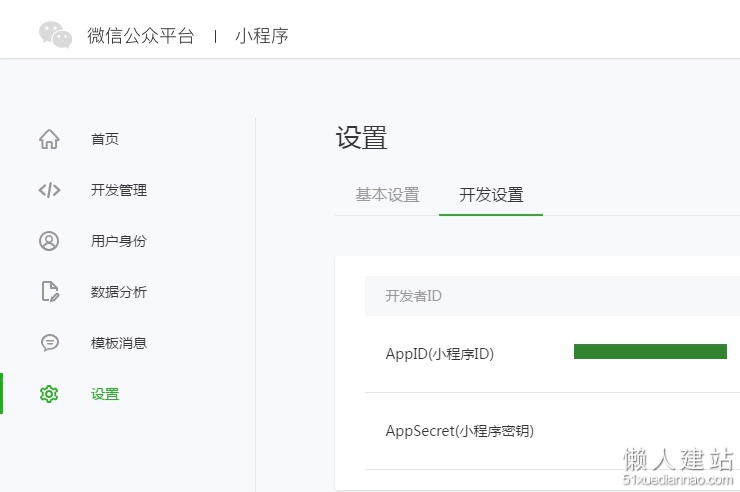This screenshot has width=740, height=492.
Task: Open 数据分析 in the sidebar
Action: [x=119, y=292]
